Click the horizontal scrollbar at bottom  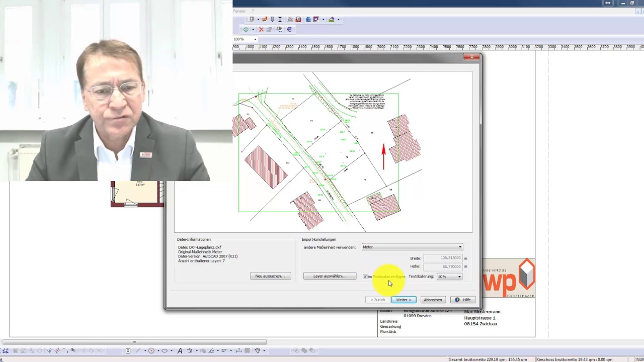pyautogui.click(x=134, y=342)
